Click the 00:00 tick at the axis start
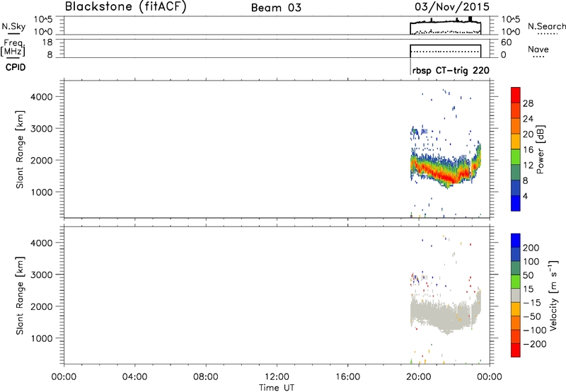The width and height of the screenshot is (566, 392). pyautogui.click(x=64, y=377)
